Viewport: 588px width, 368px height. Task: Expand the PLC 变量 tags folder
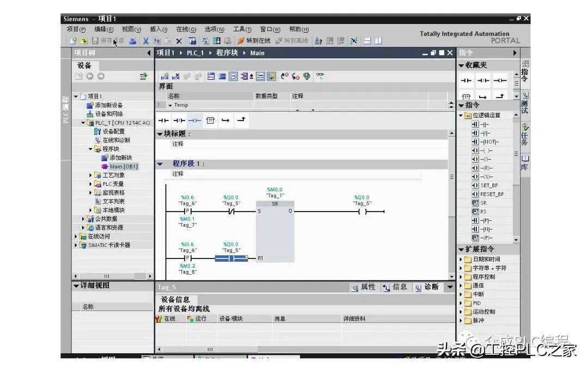pyautogui.click(x=91, y=184)
